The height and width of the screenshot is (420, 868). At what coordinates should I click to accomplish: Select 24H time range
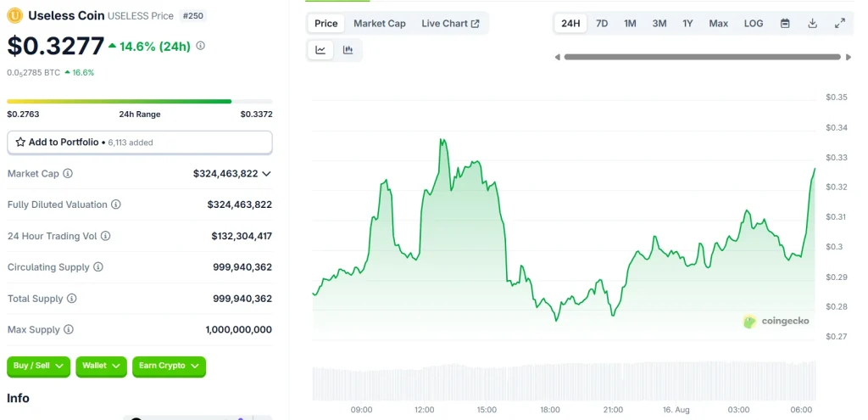coord(570,23)
